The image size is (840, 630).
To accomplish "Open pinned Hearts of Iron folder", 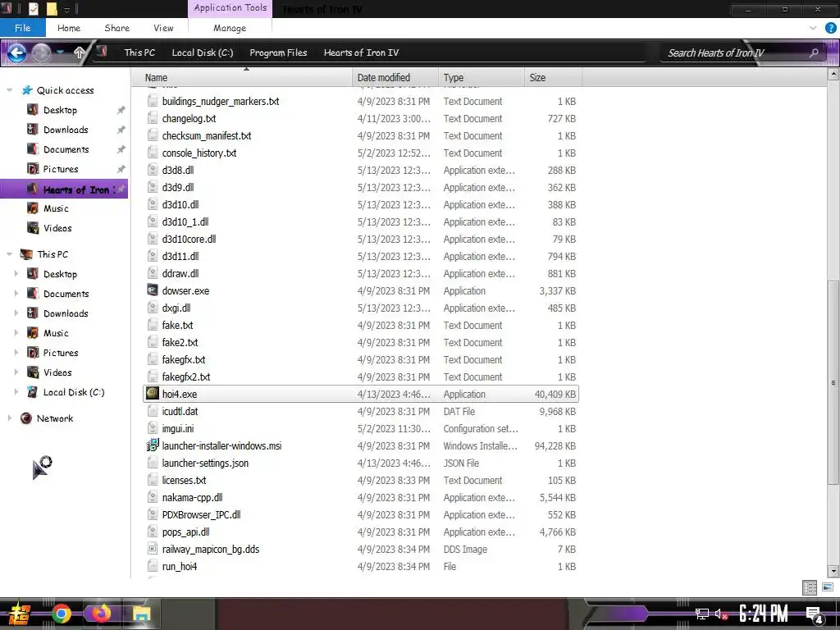I will pyautogui.click(x=64, y=189).
